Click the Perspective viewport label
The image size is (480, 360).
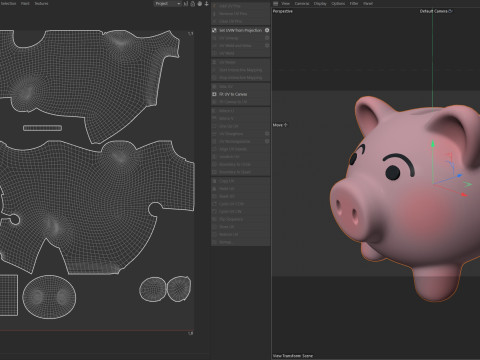coord(283,11)
